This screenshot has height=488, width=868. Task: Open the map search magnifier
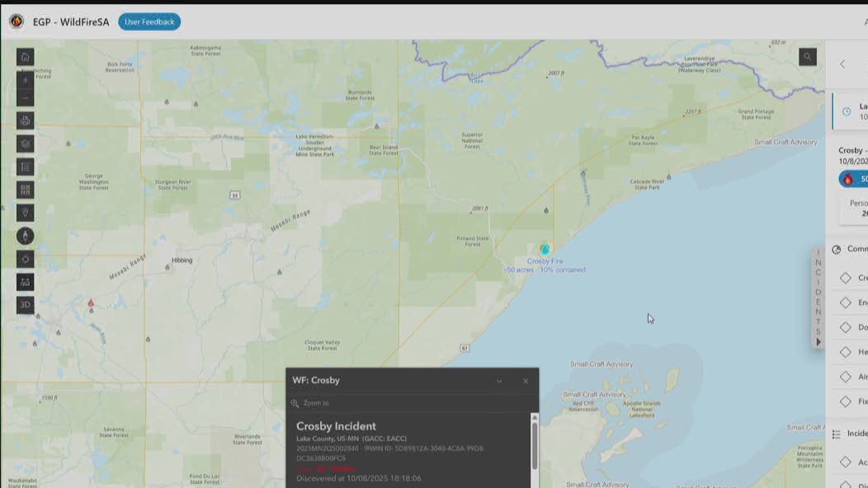(806, 56)
